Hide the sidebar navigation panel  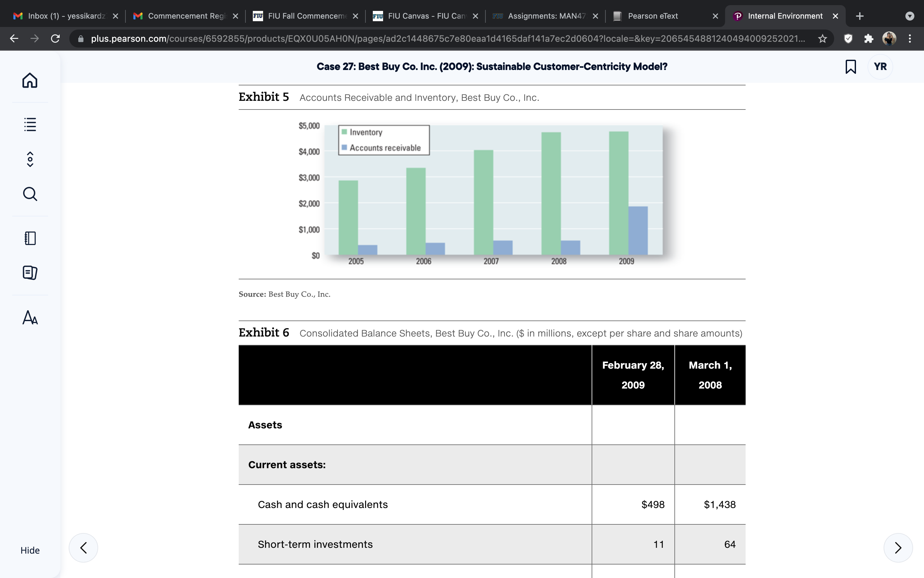coord(30,550)
